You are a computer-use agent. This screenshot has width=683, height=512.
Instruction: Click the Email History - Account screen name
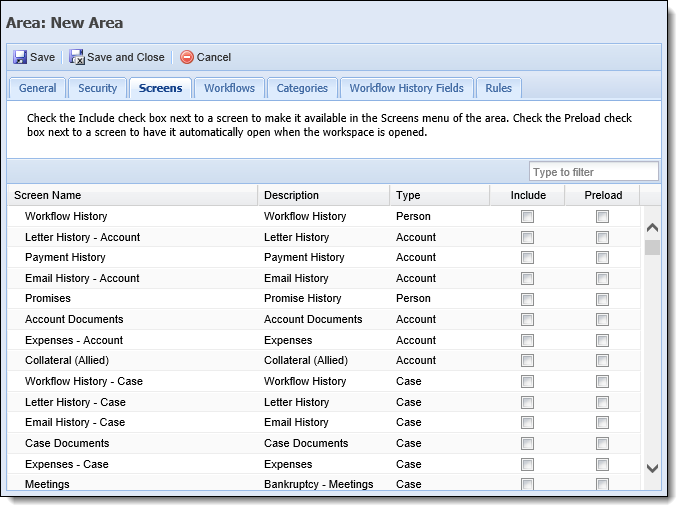(x=82, y=278)
